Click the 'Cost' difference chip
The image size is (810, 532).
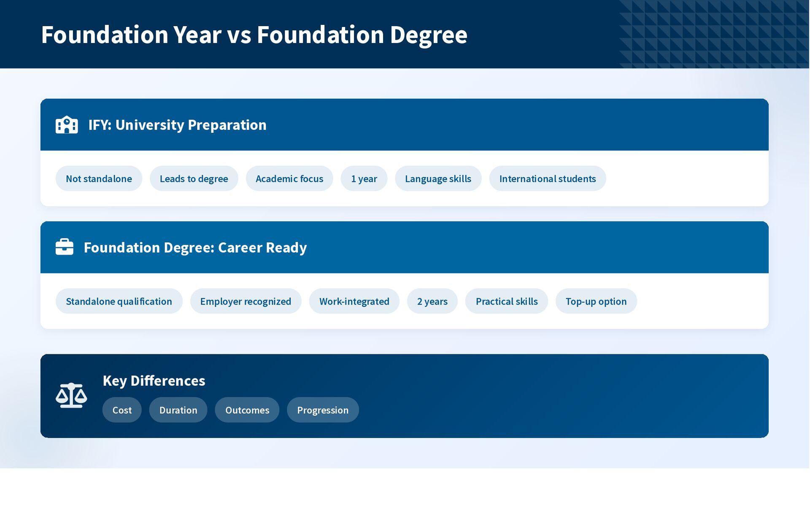click(122, 410)
